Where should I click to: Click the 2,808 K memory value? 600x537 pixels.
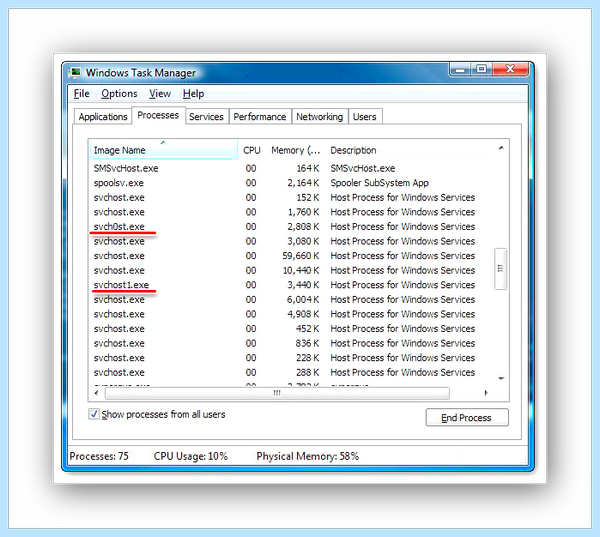303,227
